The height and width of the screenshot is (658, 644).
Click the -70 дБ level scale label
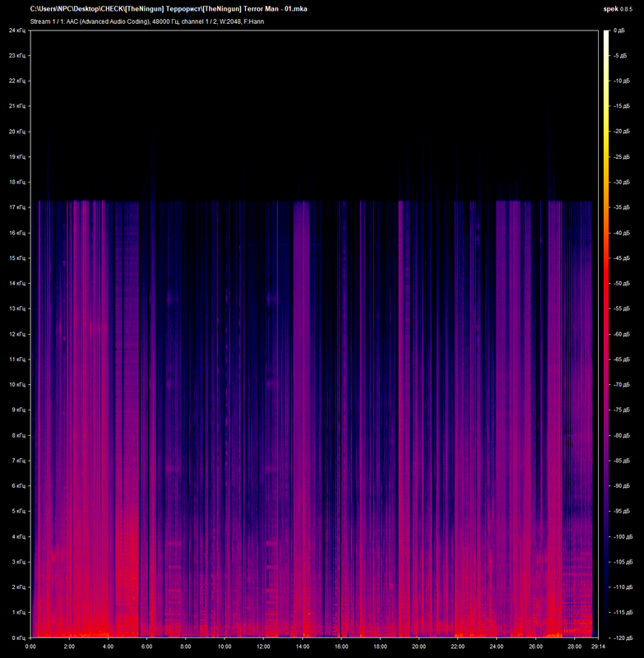(x=622, y=384)
